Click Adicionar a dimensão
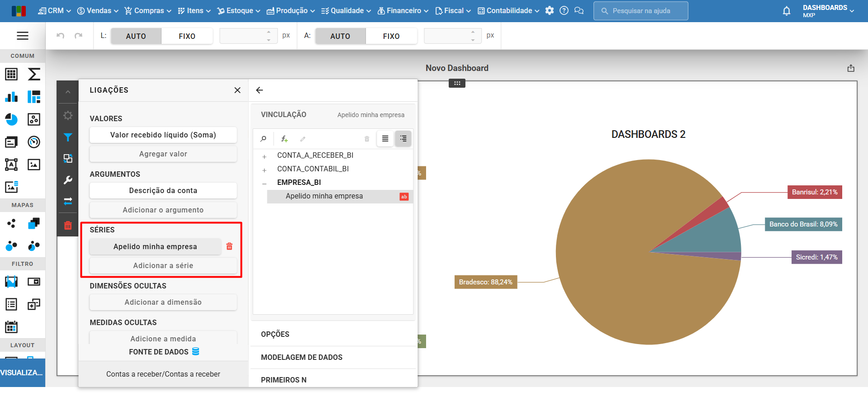This screenshot has height=406, width=868. coord(163,302)
